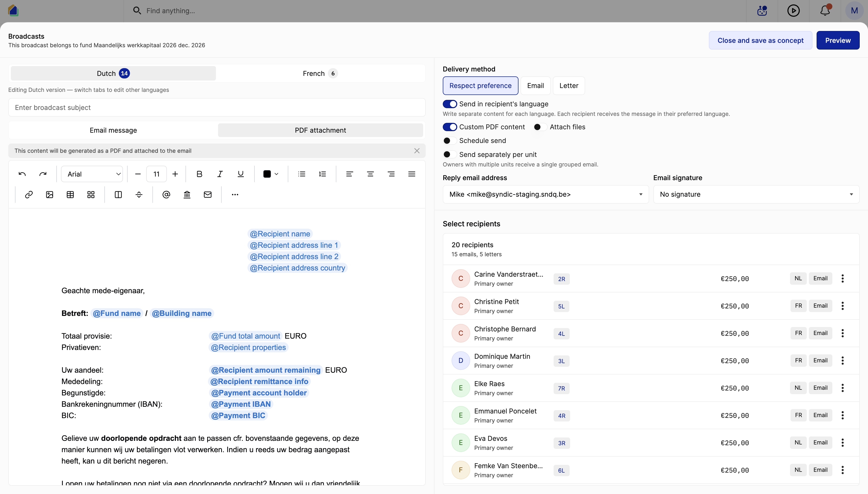The height and width of the screenshot is (494, 868).
Task: Click the font size value field
Action: pyautogui.click(x=156, y=174)
